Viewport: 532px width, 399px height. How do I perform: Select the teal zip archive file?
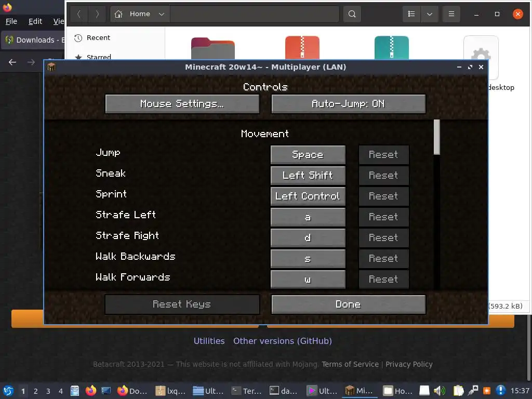[x=392, y=47]
